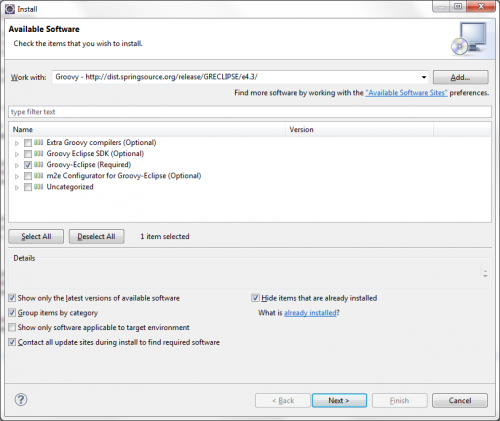Open the Available Software Sites link
Screen dimensions: 500x421
[x=406, y=93]
